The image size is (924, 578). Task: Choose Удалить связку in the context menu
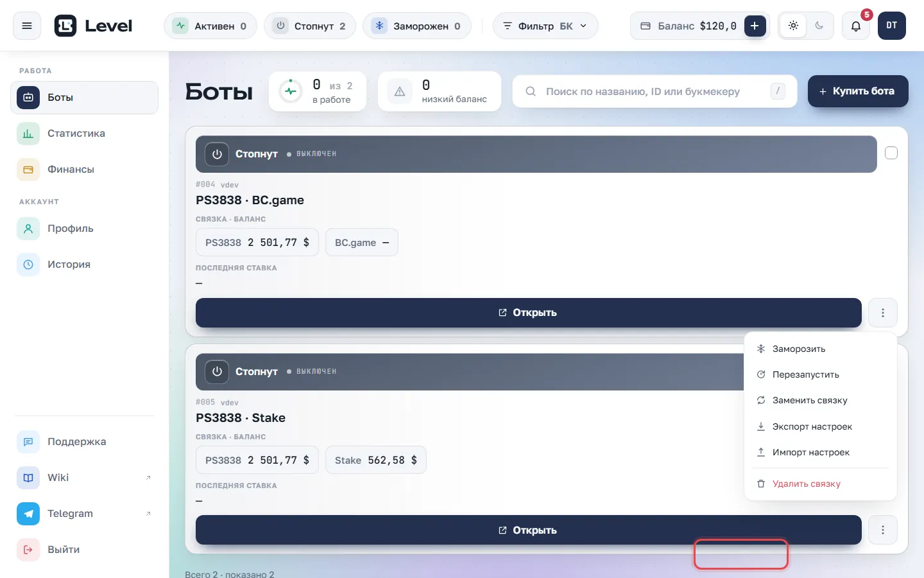click(x=820, y=484)
